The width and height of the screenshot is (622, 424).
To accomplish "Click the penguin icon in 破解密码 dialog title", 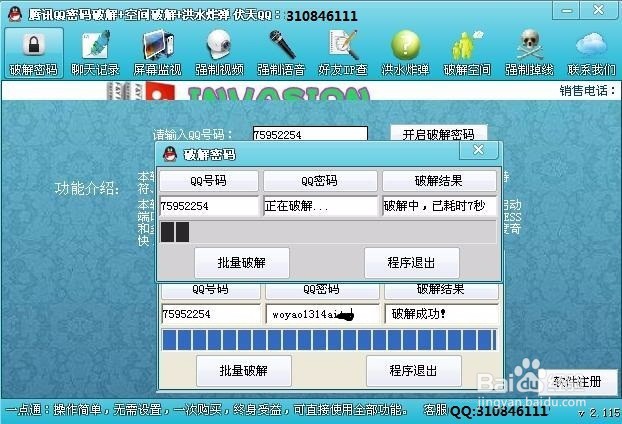I will pos(170,154).
